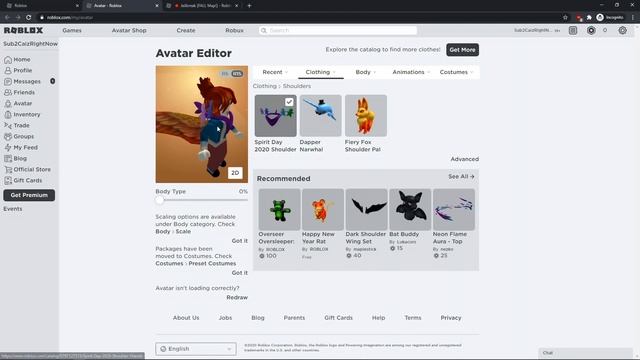The height and width of the screenshot is (360, 640).
Task: Go back with the browser arrow
Action: click(x=7, y=18)
